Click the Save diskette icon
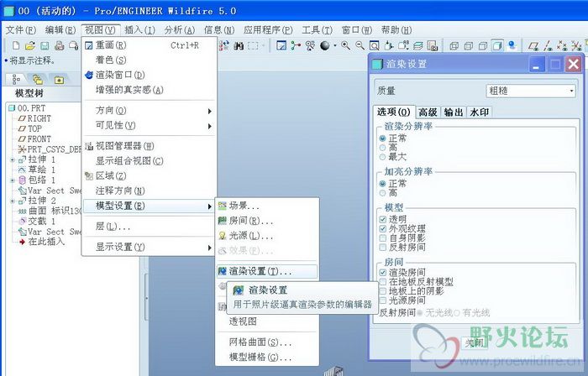 pos(45,45)
